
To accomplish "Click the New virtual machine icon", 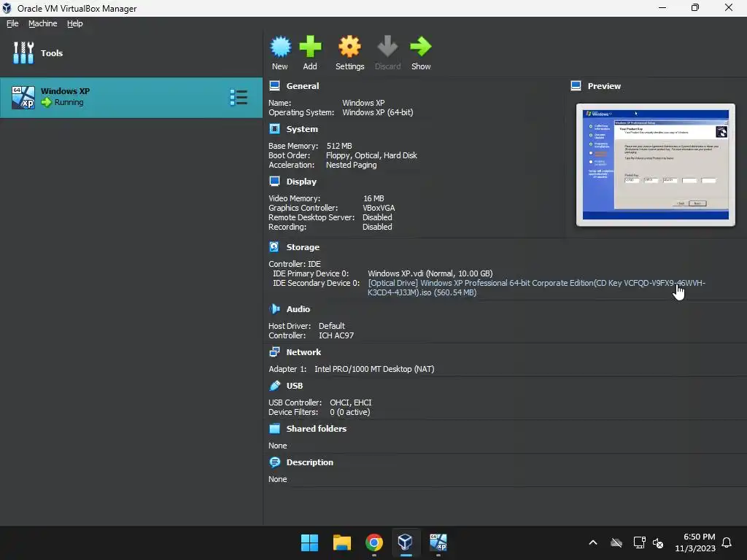I will pyautogui.click(x=280, y=47).
